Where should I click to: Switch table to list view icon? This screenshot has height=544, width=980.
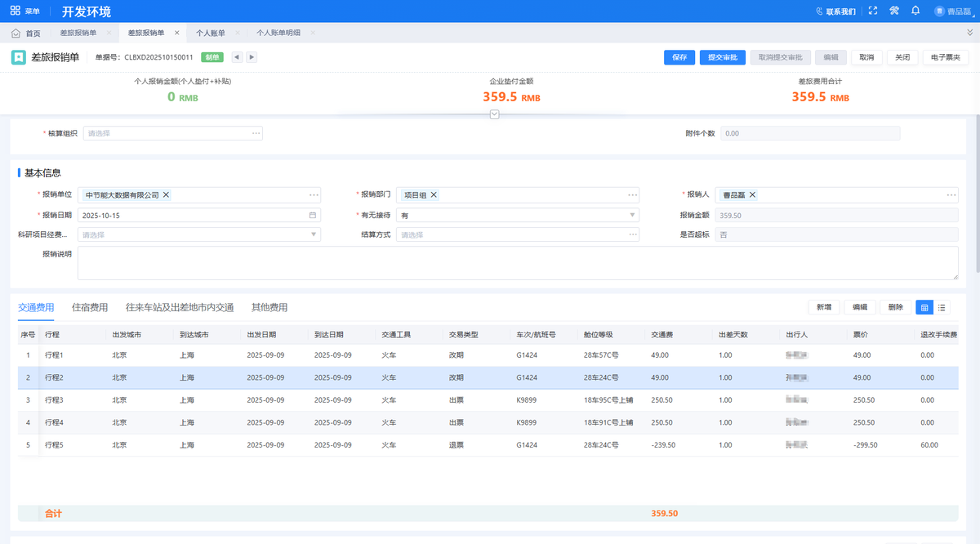tap(942, 307)
